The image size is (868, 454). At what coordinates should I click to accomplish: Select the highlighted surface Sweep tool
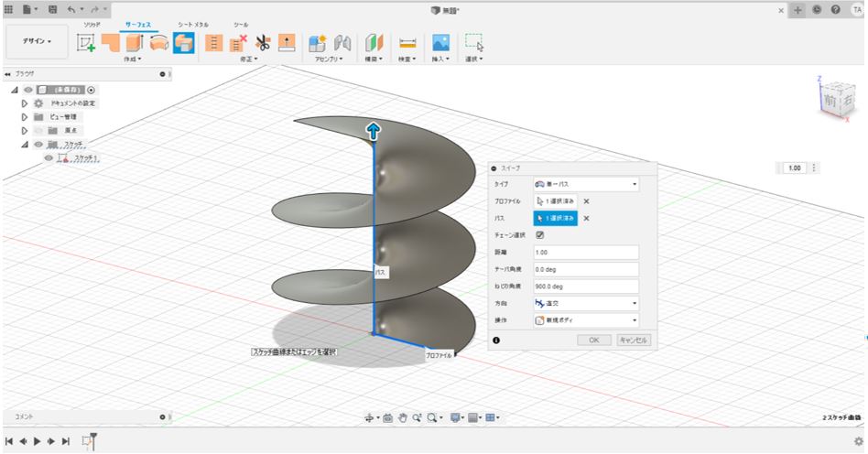[183, 43]
